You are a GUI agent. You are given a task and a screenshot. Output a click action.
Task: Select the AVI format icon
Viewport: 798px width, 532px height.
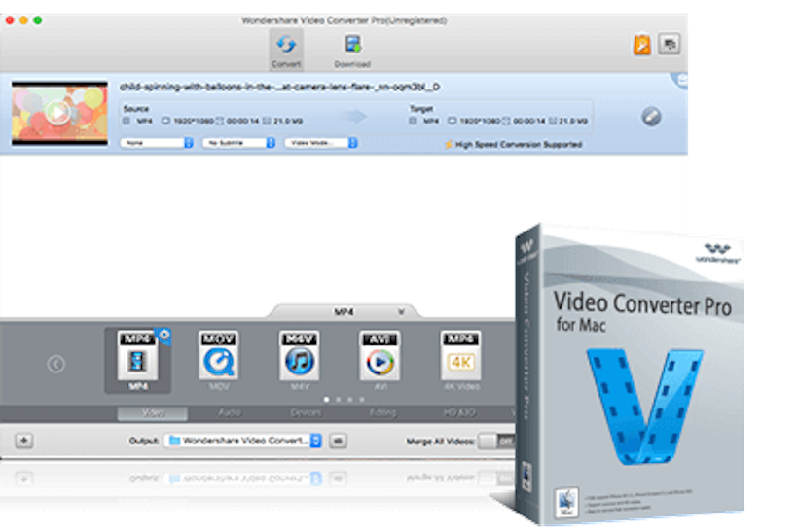click(381, 360)
